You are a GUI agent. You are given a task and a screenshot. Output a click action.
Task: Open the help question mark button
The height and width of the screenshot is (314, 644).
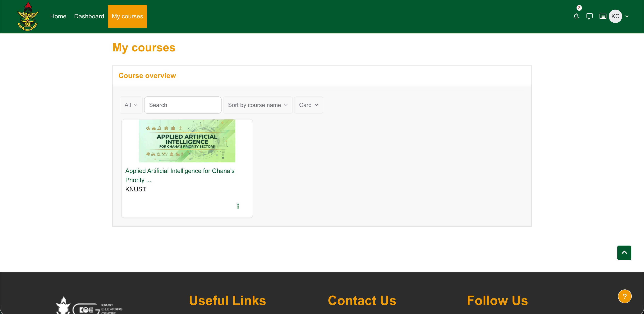[x=624, y=296]
